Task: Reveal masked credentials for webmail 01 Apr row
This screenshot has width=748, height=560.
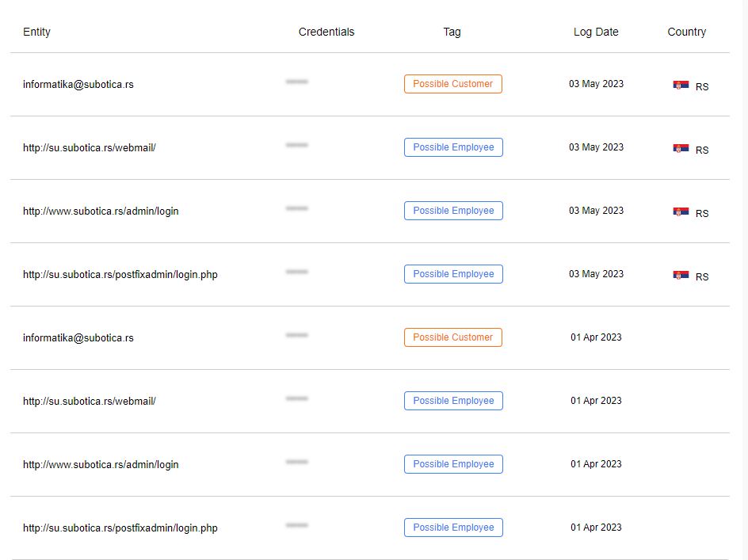Action: point(297,398)
